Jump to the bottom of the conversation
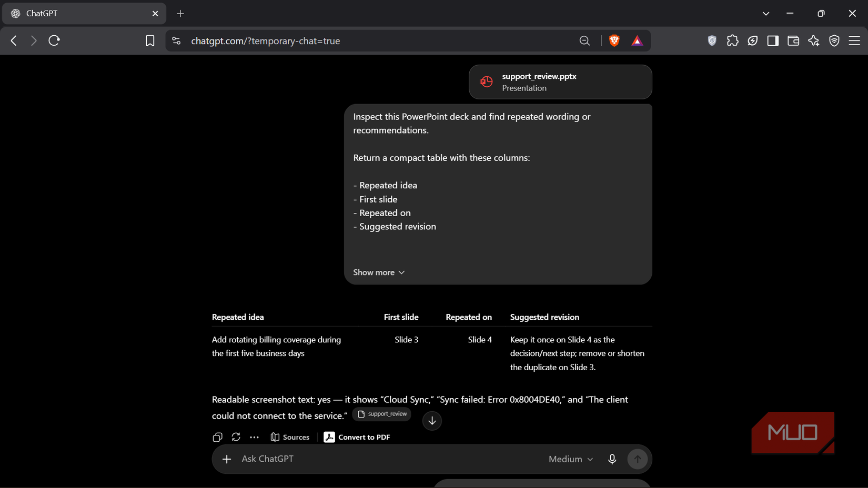The image size is (868, 488). click(x=432, y=421)
